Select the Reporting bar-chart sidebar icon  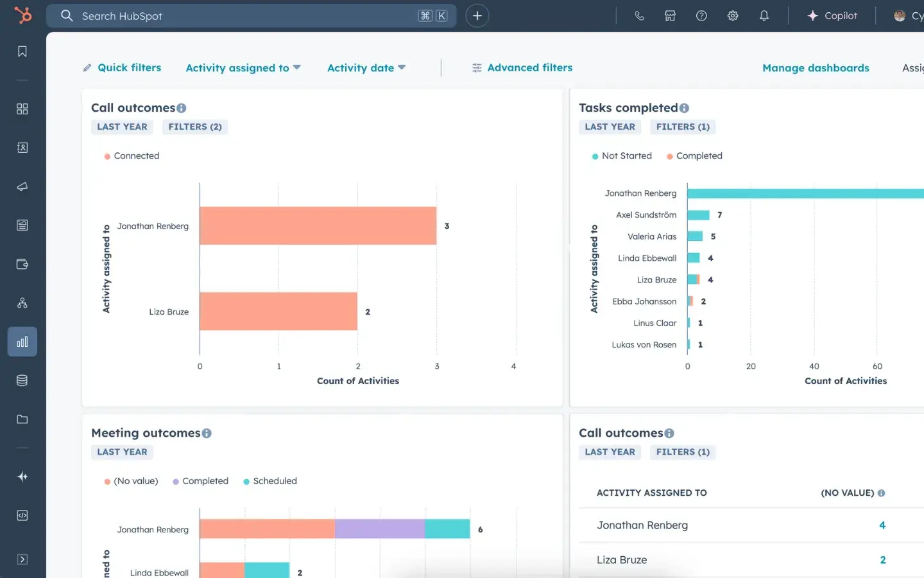pos(22,342)
